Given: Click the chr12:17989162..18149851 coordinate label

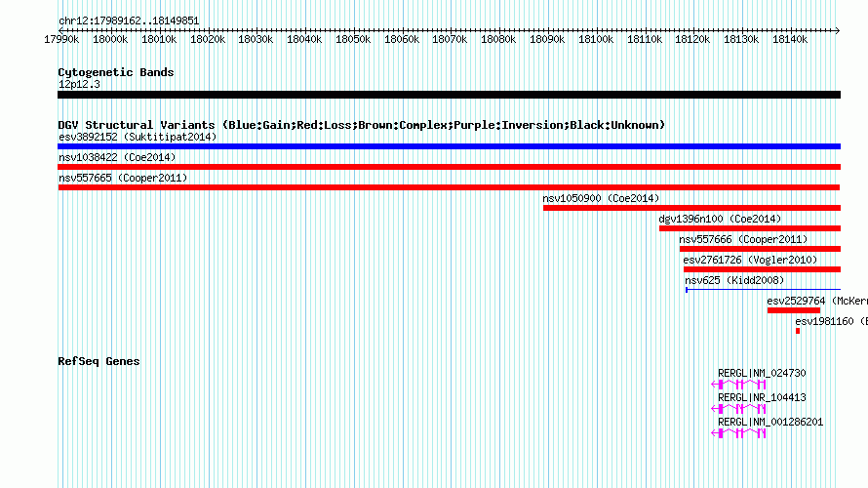Looking at the screenshot, I should (129, 20).
